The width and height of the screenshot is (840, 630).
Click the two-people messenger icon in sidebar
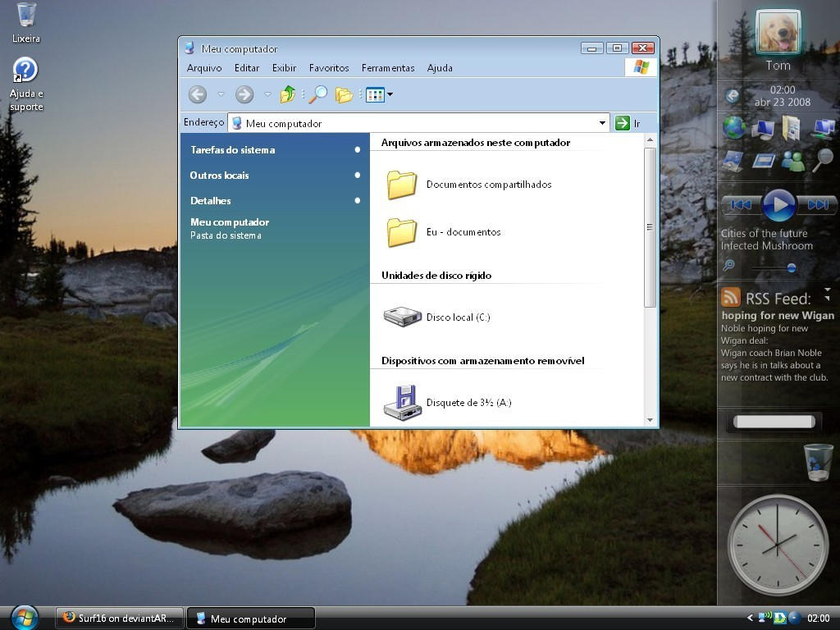[793, 161]
